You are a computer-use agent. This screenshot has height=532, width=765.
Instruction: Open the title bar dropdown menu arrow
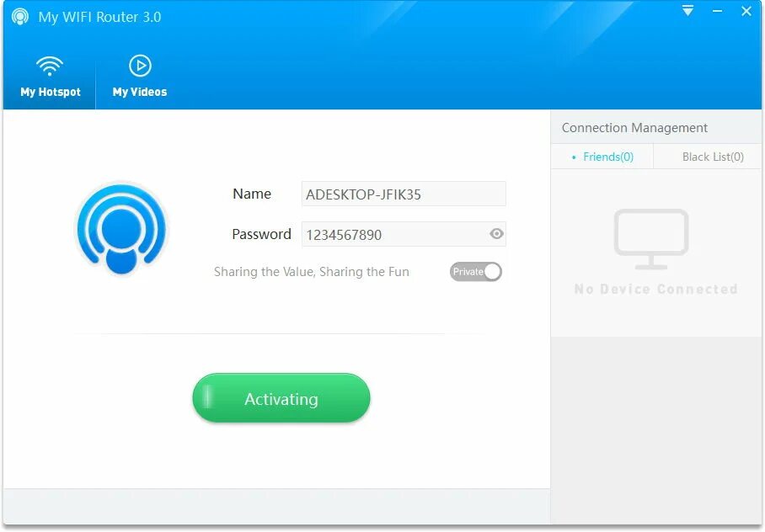pos(688,11)
